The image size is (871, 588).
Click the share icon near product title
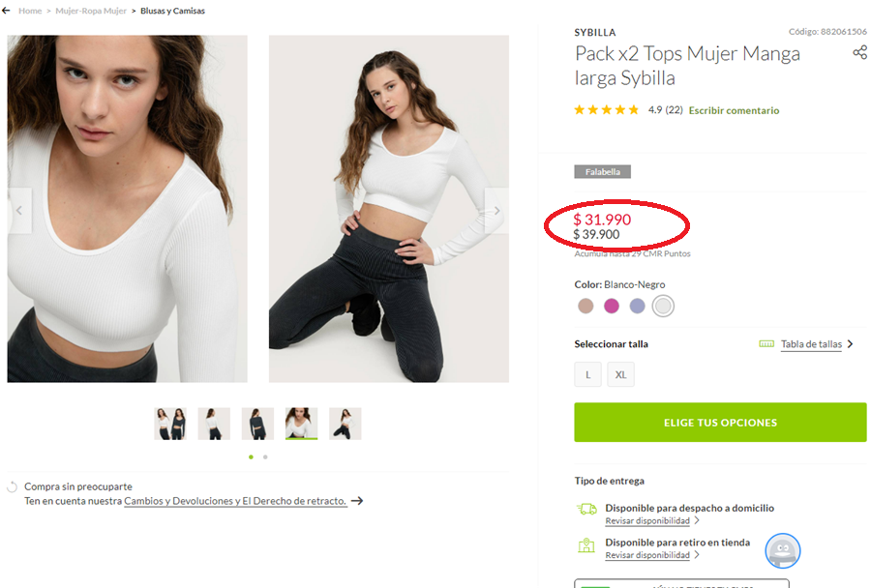click(x=859, y=52)
